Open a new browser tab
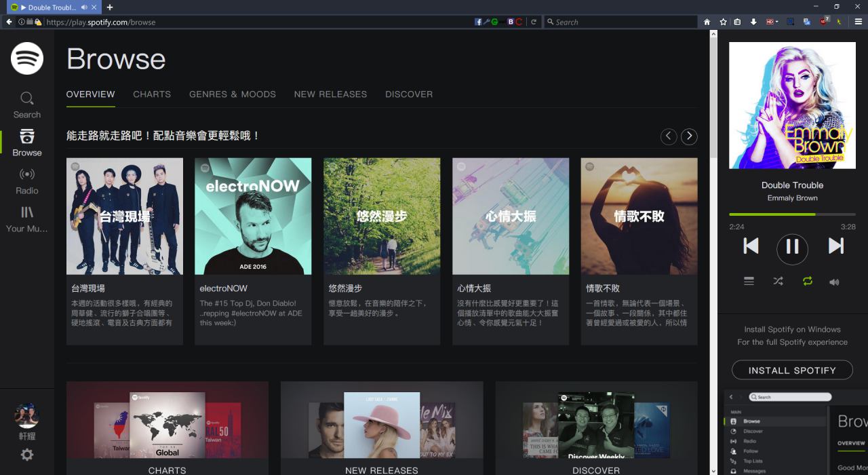The height and width of the screenshot is (475, 868). (x=110, y=7)
